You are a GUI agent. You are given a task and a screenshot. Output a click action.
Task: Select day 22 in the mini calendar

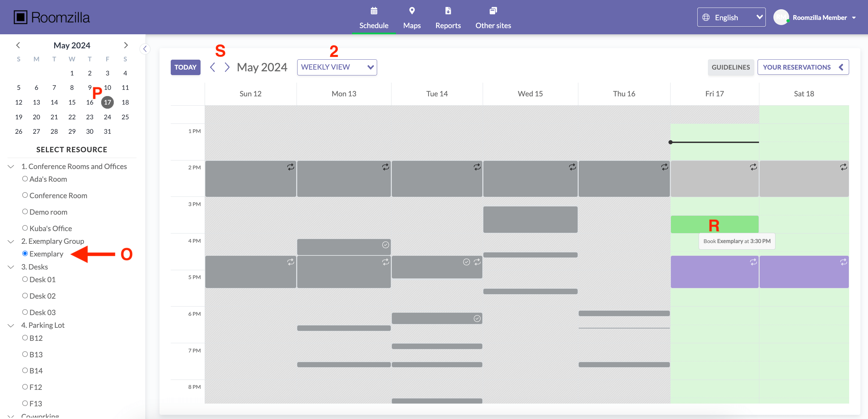(72, 117)
